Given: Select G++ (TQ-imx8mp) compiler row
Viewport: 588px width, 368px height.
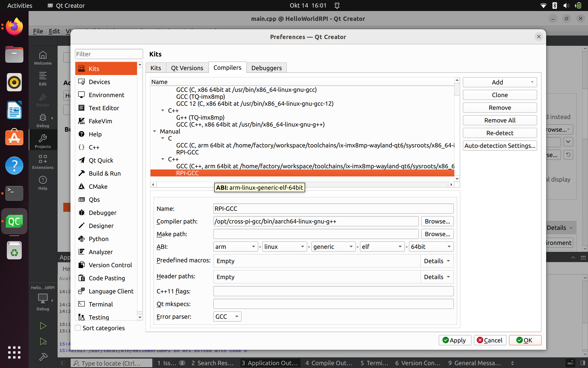Looking at the screenshot, I should click(200, 118).
